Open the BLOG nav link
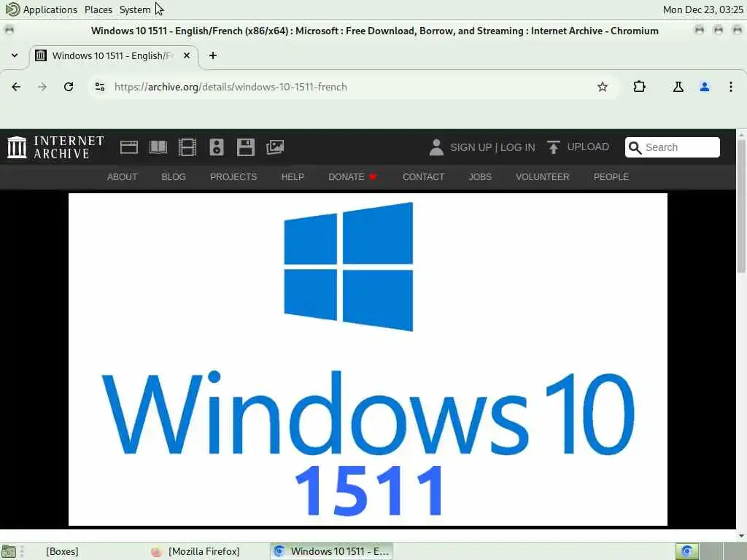The image size is (747, 560). 174,176
